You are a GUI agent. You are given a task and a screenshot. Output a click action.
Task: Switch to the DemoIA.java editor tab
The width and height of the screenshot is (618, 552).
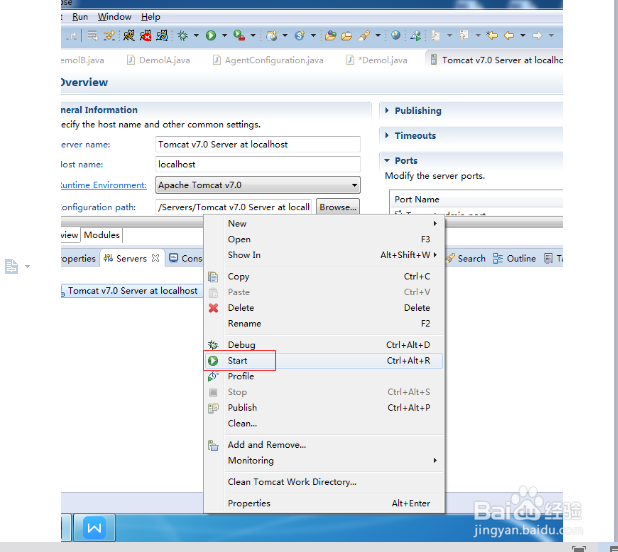(158, 60)
